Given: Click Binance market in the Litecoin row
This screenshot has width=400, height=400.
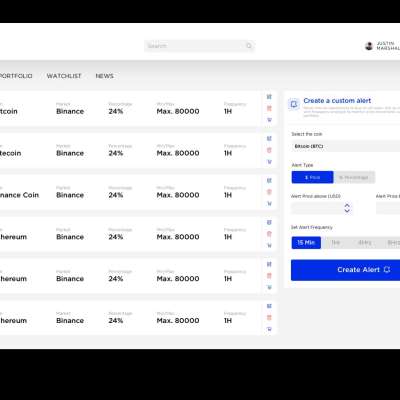Looking at the screenshot, I should pyautogui.click(x=70, y=153).
